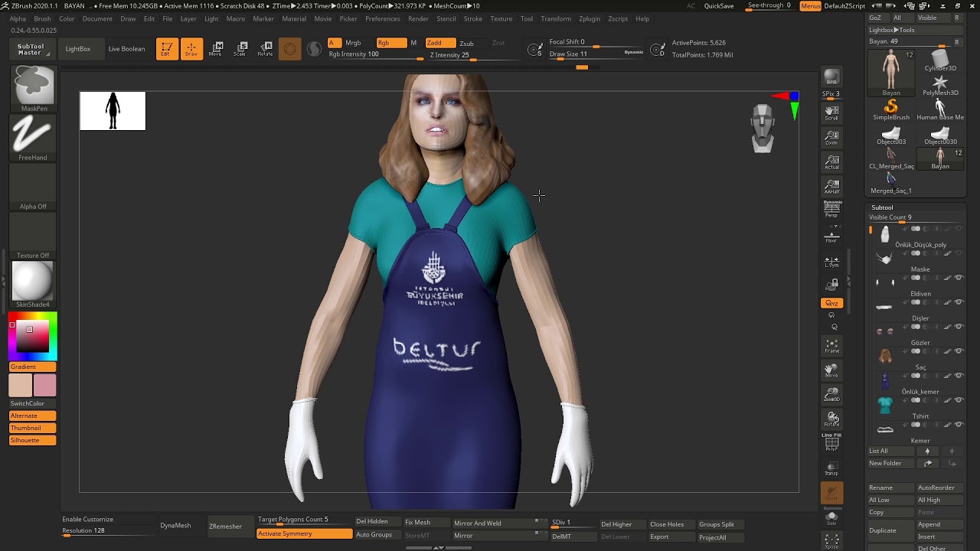Click the Move view icon

pos(831,370)
